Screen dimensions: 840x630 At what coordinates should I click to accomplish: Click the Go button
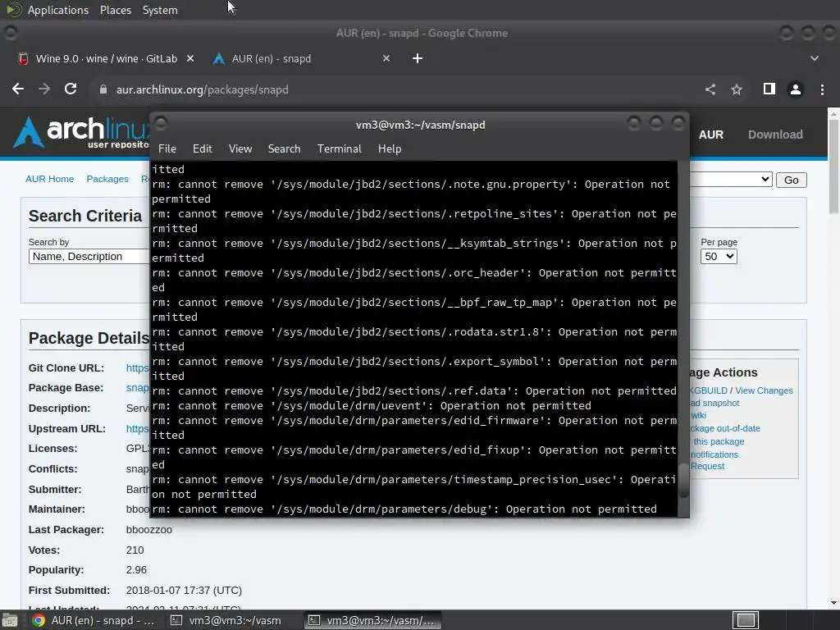coord(792,180)
